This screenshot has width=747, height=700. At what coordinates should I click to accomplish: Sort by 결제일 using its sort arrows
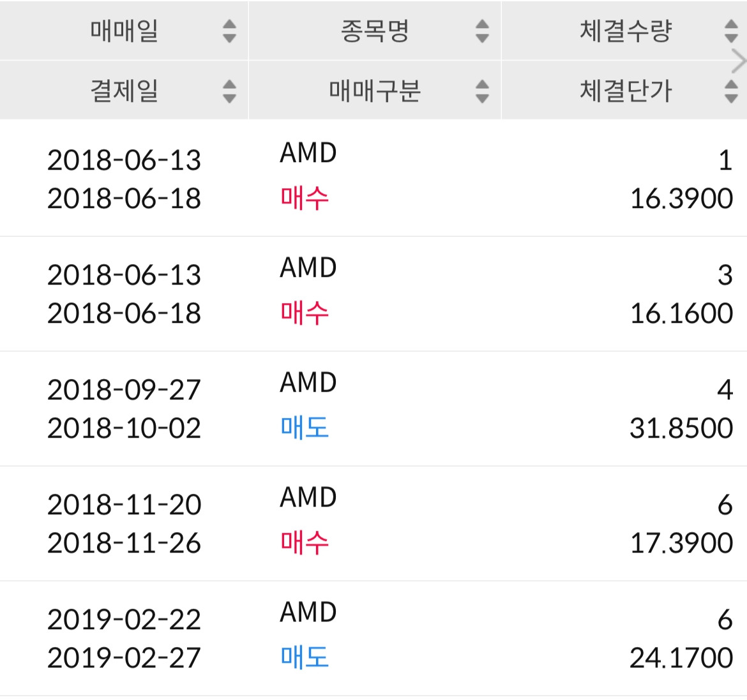click(x=229, y=91)
